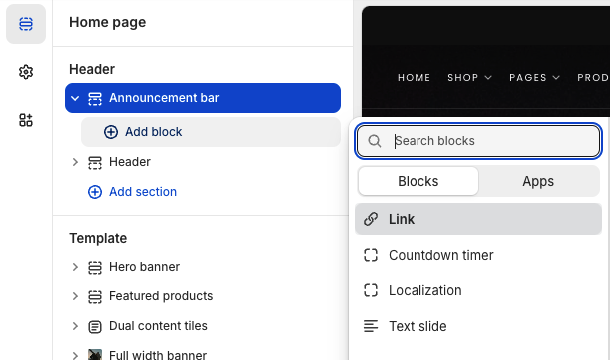Click the Dual content tiles section icon
The width and height of the screenshot is (610, 360).
(x=95, y=326)
